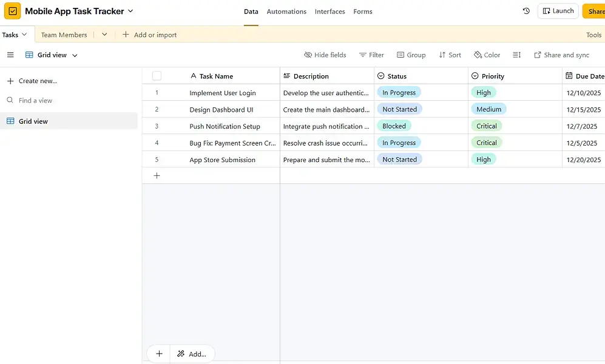
Task: Open the Sort options
Action: click(450, 55)
